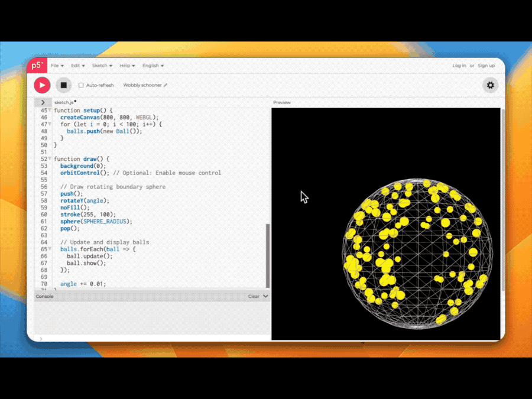
Task: Open the Help menu
Action: point(127,66)
